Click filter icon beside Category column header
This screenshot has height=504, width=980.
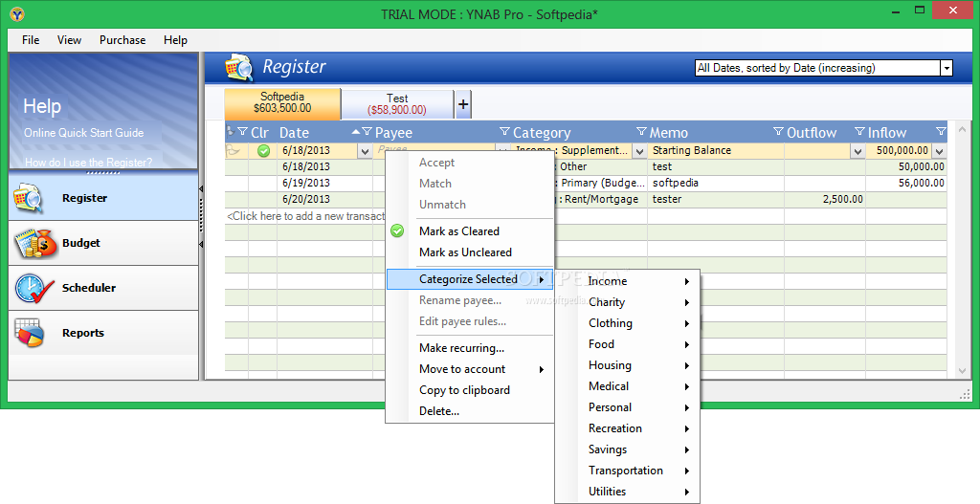tap(505, 132)
